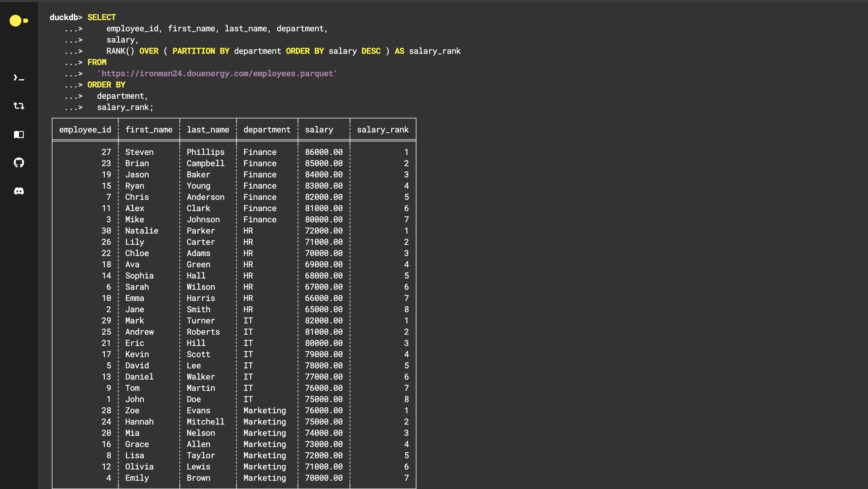This screenshot has width=868, height=489.
Task: Click first name Olivia
Action: tap(139, 467)
